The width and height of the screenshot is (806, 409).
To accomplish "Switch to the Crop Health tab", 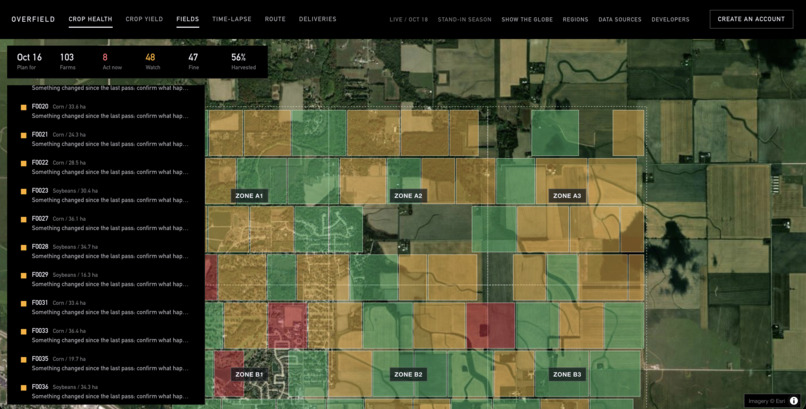I will point(90,20).
